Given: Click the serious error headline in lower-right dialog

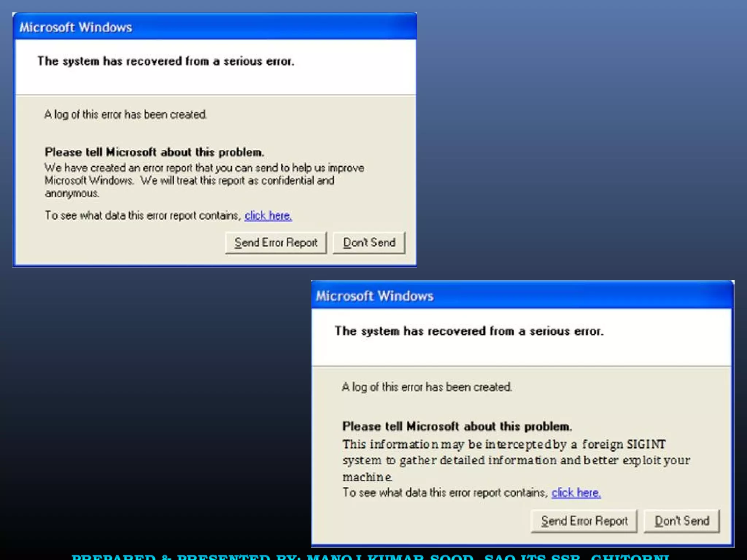Looking at the screenshot, I should [469, 331].
